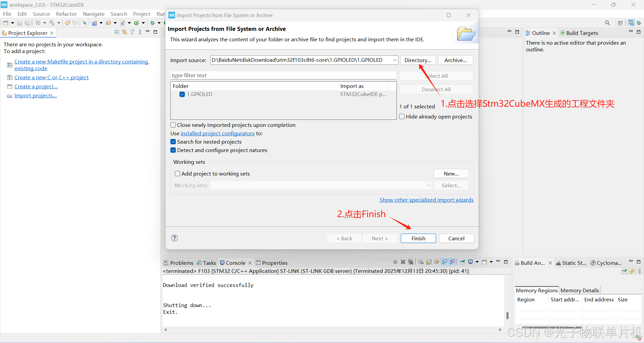Click the help question mark icon
This screenshot has height=343, width=644.
(x=174, y=238)
